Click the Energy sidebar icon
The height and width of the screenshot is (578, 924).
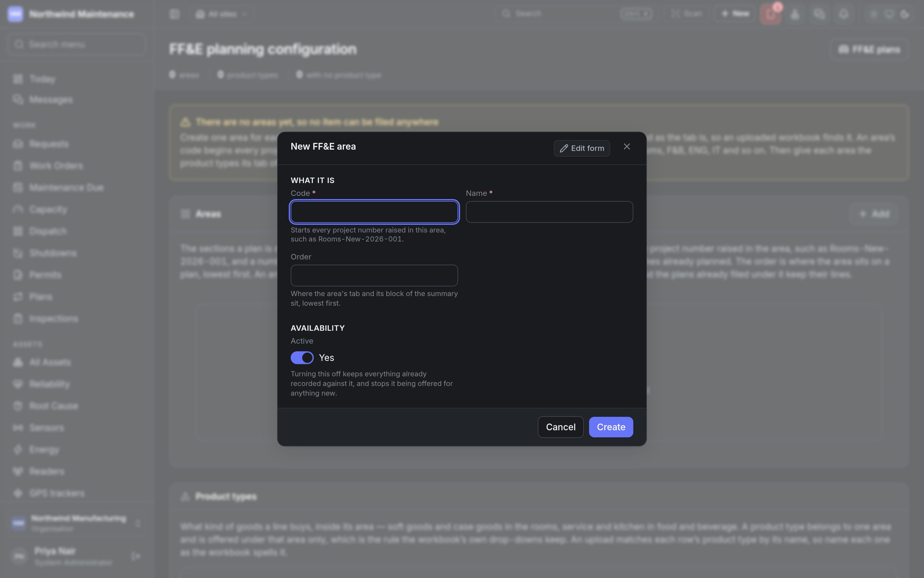(x=18, y=450)
